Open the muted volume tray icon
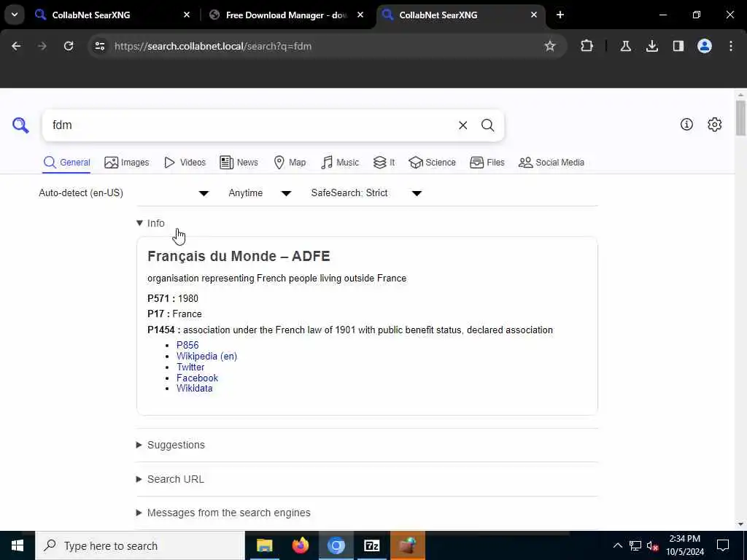This screenshot has height=560, width=747. [x=652, y=545]
